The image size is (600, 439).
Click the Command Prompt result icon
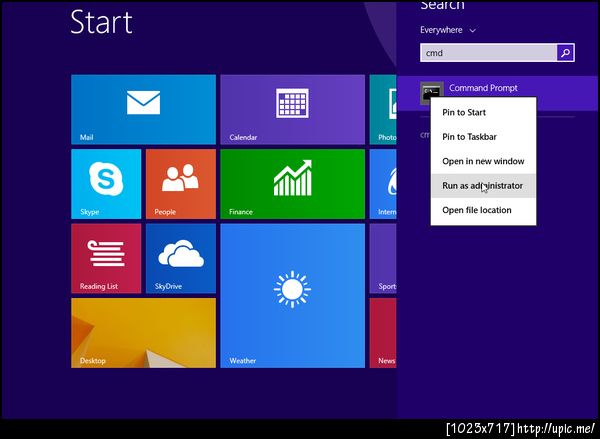coord(432,92)
